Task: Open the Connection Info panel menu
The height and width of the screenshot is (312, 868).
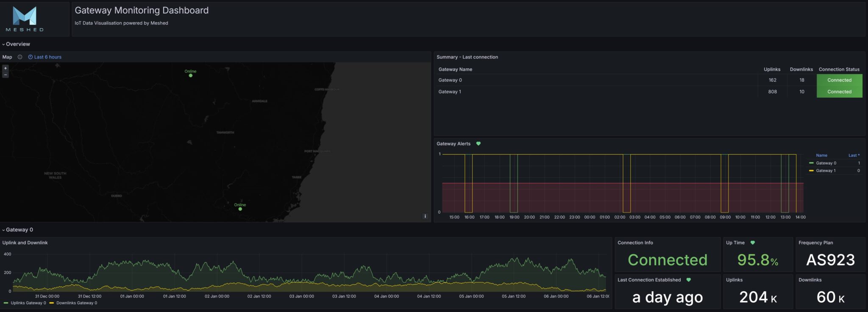Action: click(x=635, y=243)
